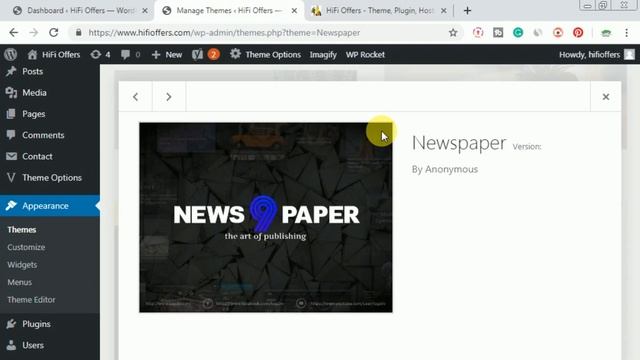This screenshot has width=640, height=360.
Task: Click Yoast SEO icon with 2 notifications
Action: (206, 54)
